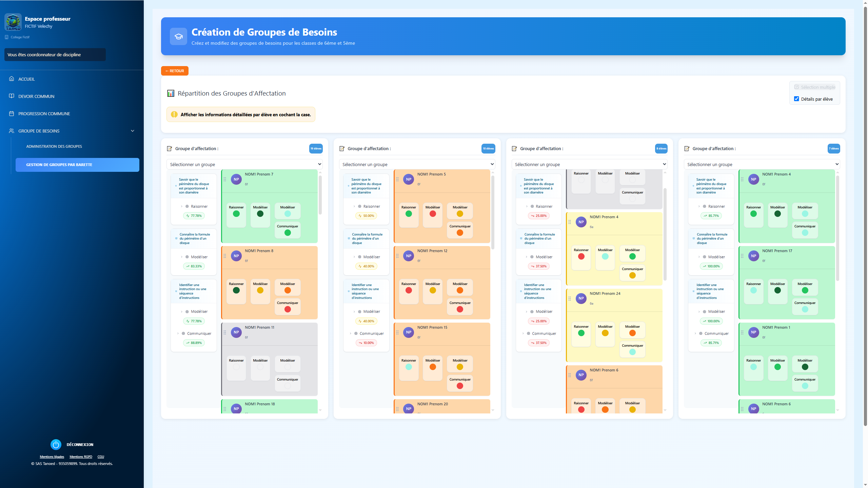Screen dimensions: 868x488
Task: Click the bar chart icon beside Répartition title
Action: pyautogui.click(x=171, y=93)
